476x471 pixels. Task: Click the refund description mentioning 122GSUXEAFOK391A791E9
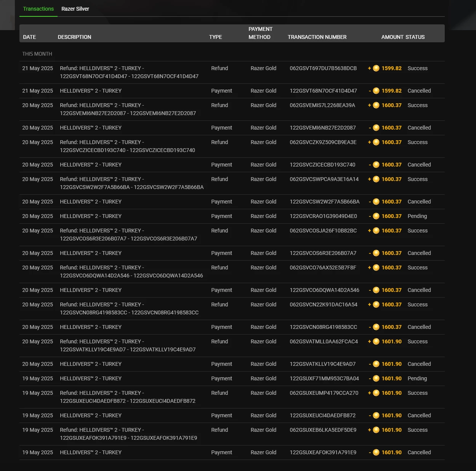tap(128, 434)
